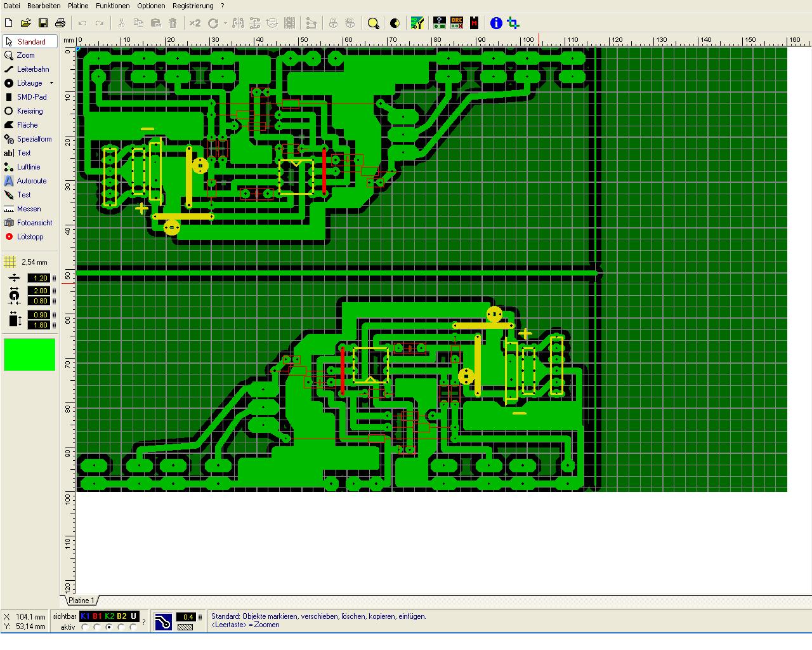Click the pad outer diameter field 2.00

[x=39, y=291]
